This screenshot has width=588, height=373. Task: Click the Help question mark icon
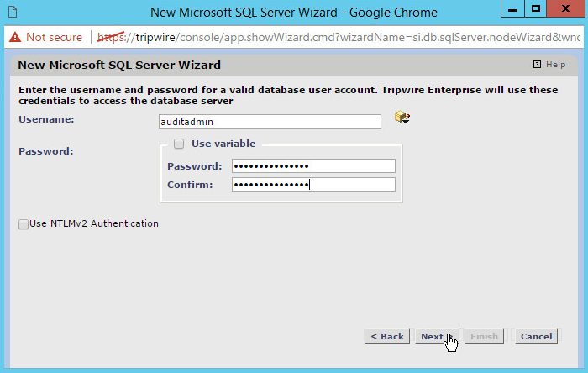click(537, 65)
